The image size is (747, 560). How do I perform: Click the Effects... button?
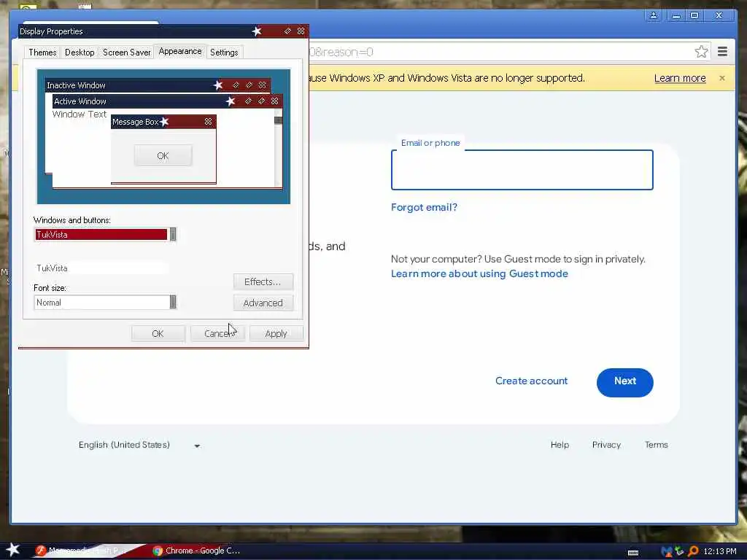pos(263,281)
